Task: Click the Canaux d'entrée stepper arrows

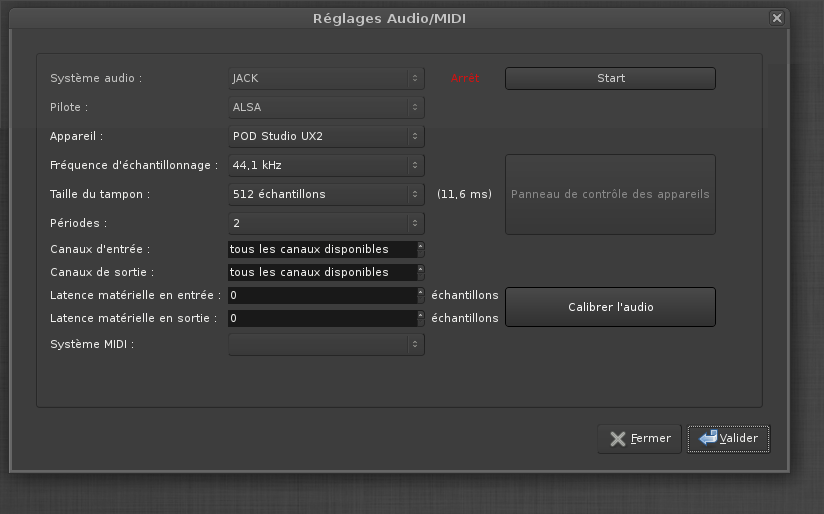Action: [420, 249]
